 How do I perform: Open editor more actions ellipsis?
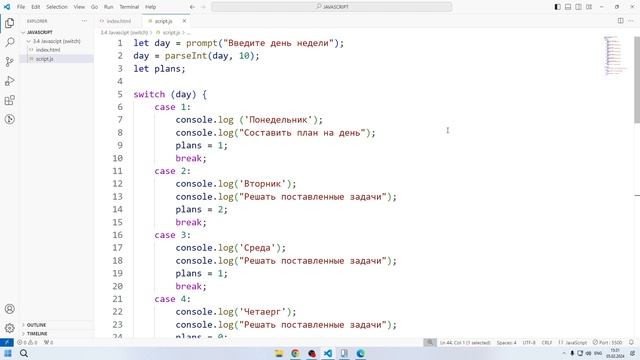coord(632,21)
